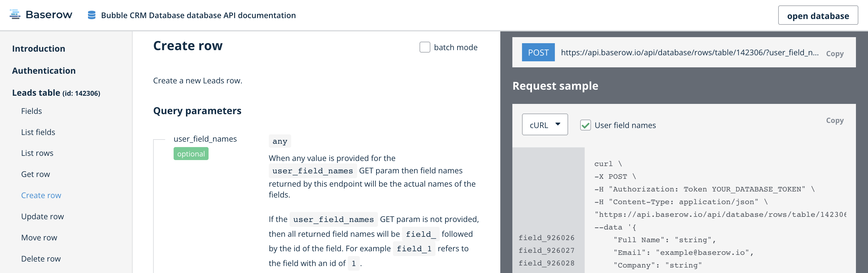The image size is (868, 273).
Task: Open the Introduction section
Action: tap(38, 48)
